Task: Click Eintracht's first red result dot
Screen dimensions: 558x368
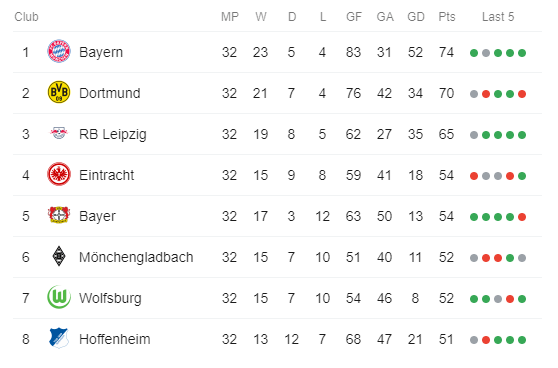Action: click(x=474, y=176)
